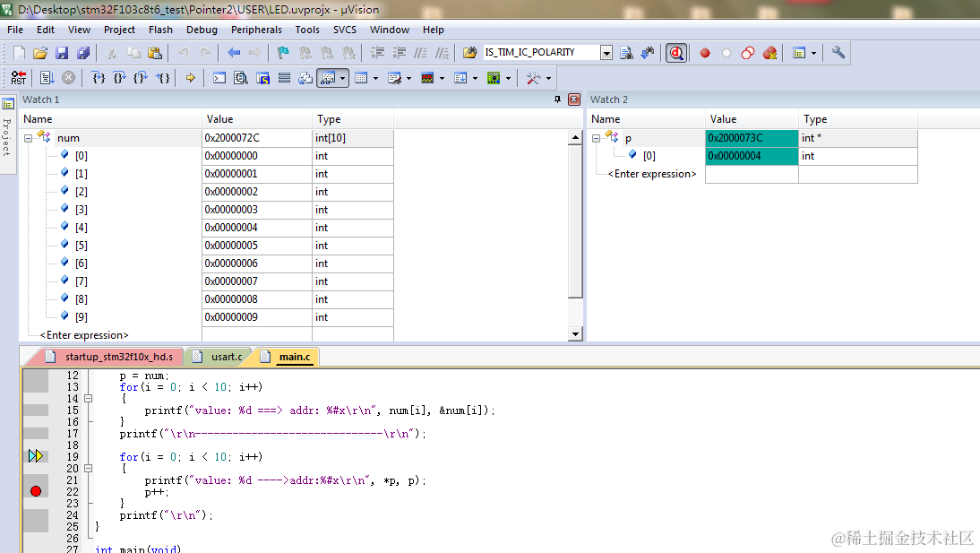Viewport: 980px width, 553px height.
Task: Open configuration wrench icon
Action: tap(838, 53)
